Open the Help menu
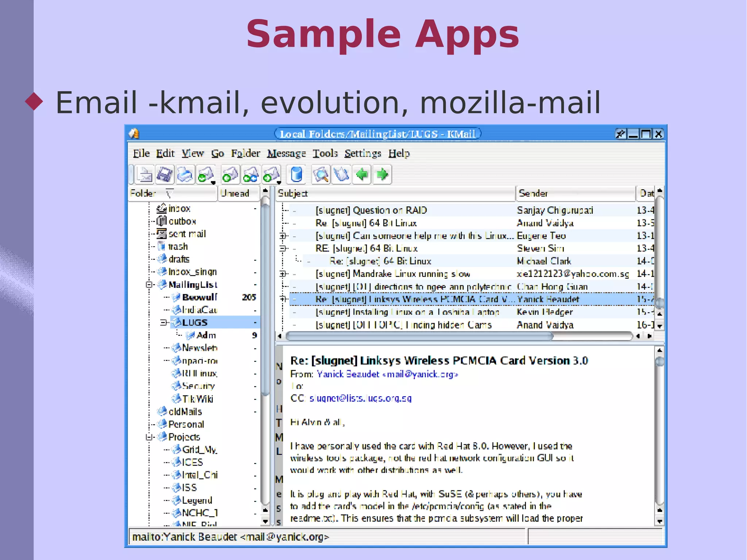The image size is (747, 560). (399, 153)
